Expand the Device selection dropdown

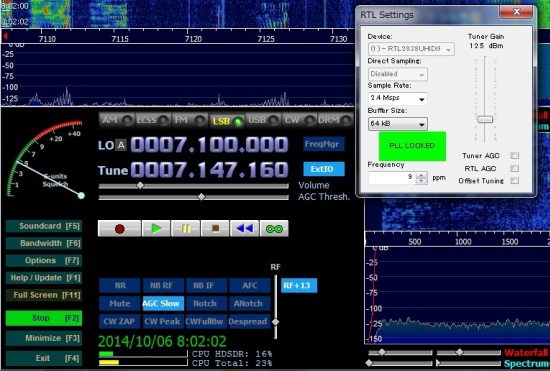click(411, 49)
